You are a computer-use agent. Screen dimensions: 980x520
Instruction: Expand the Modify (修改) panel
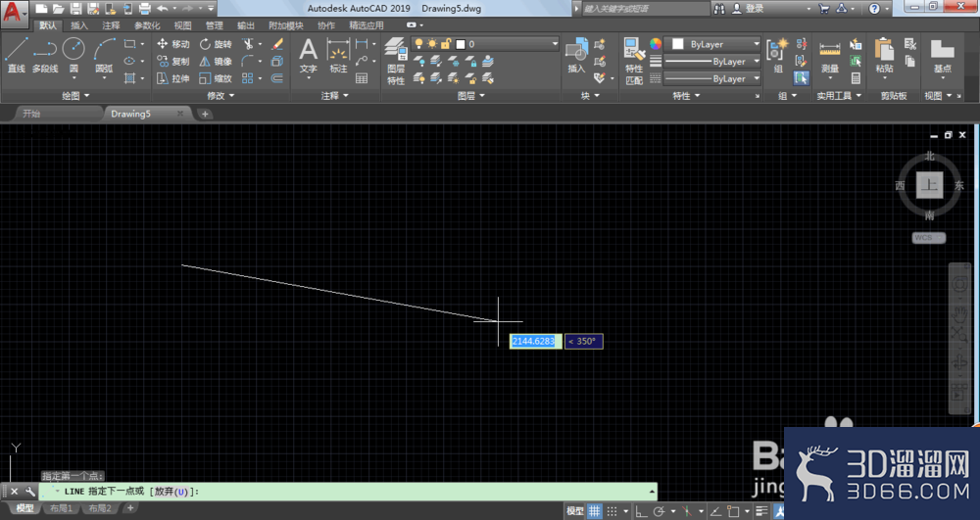click(220, 96)
